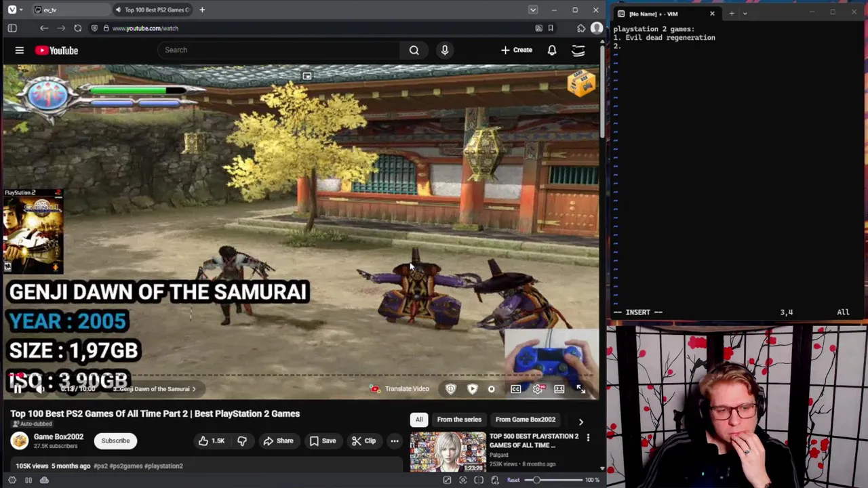Enter fullscreen video mode
Screen dimensions: 868x488
click(581, 389)
